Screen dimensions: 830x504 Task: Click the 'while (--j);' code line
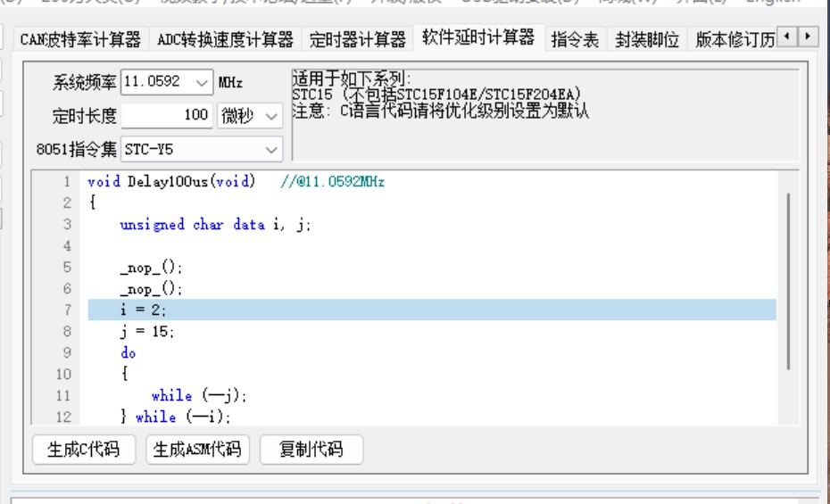coord(199,395)
